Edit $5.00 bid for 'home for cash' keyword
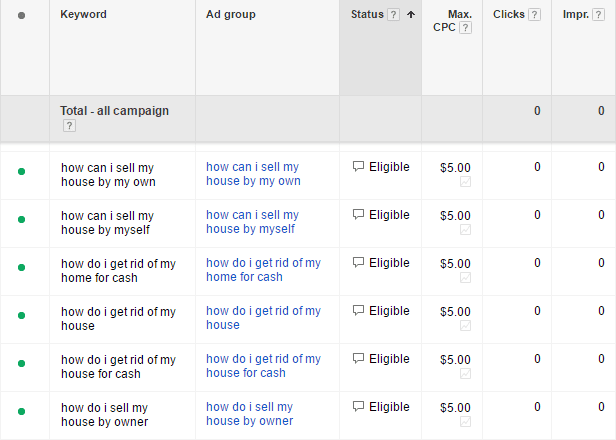 (455, 264)
